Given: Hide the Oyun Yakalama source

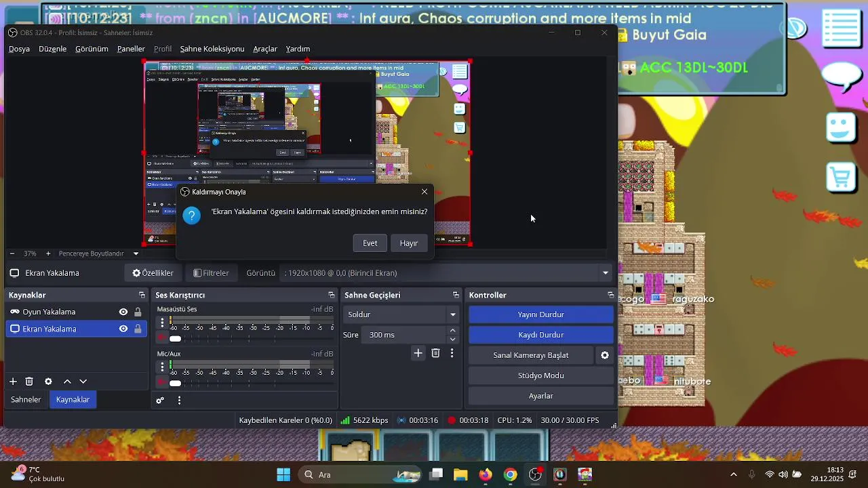Looking at the screenshot, I should [123, 312].
